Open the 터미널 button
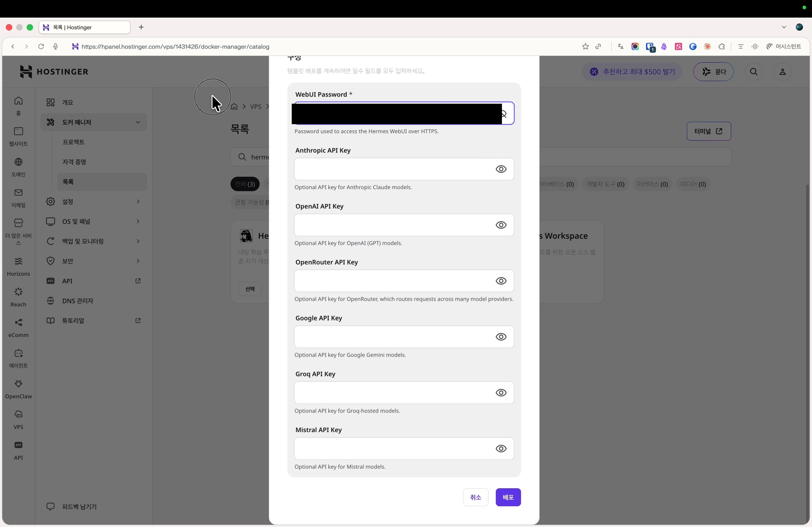Image resolution: width=812 pixels, height=527 pixels. pyautogui.click(x=709, y=131)
